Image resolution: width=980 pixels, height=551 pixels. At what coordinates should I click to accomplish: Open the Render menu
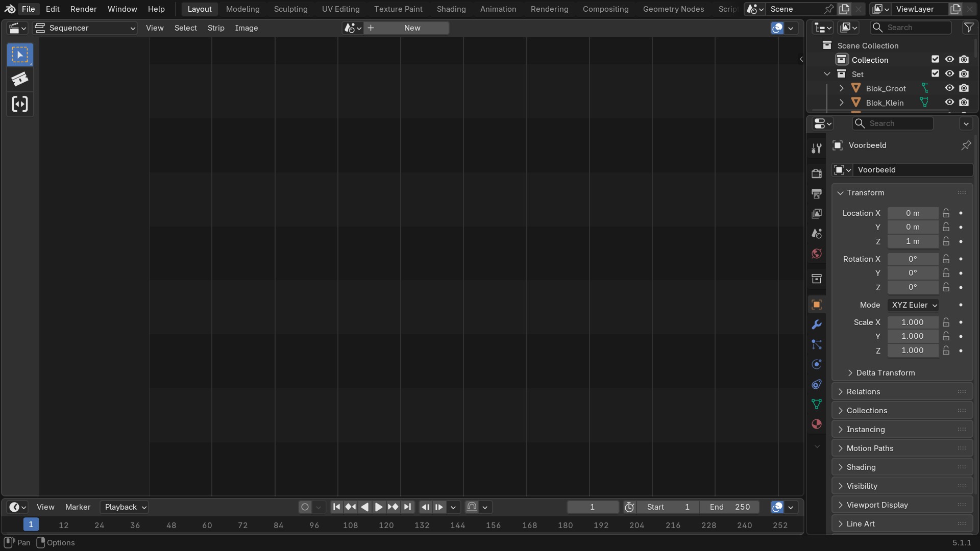pyautogui.click(x=83, y=9)
